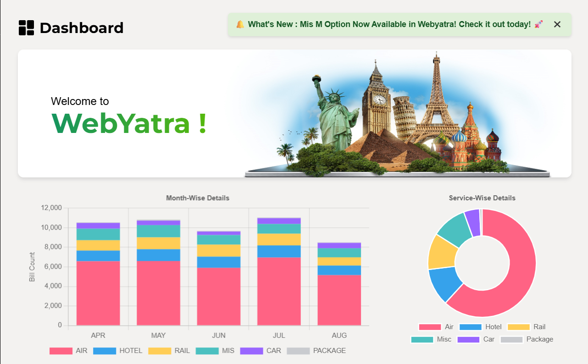This screenshot has width=588, height=364.
Task: Dismiss the What's New announcement banner
Action: [557, 24]
